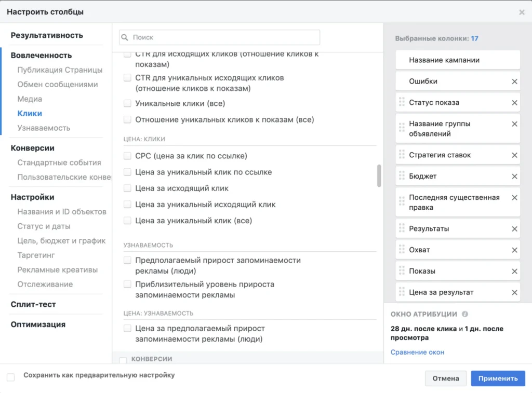Click the drag handle of Результаты
The height and width of the screenshot is (393, 532).
(402, 228)
